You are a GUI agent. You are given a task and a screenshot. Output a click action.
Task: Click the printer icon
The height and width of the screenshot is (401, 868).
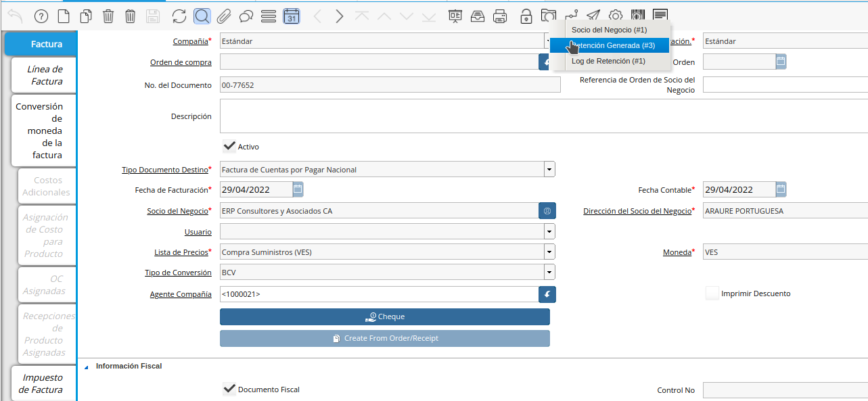coord(500,16)
